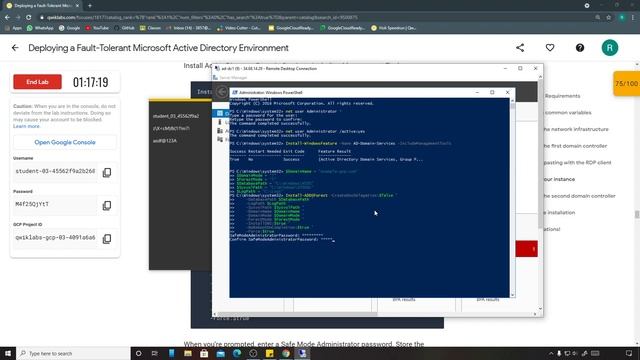This screenshot has width=640, height=360.
Task: Open a new browser tab with plus
Action: pyautogui.click(x=90, y=6)
